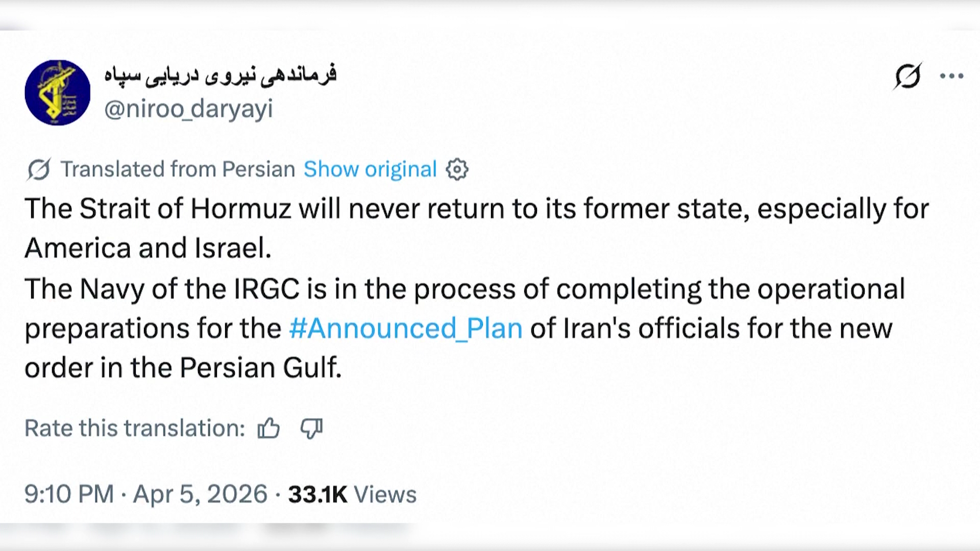Click the Persian account display name
The height and width of the screenshot is (551, 980).
[220, 76]
